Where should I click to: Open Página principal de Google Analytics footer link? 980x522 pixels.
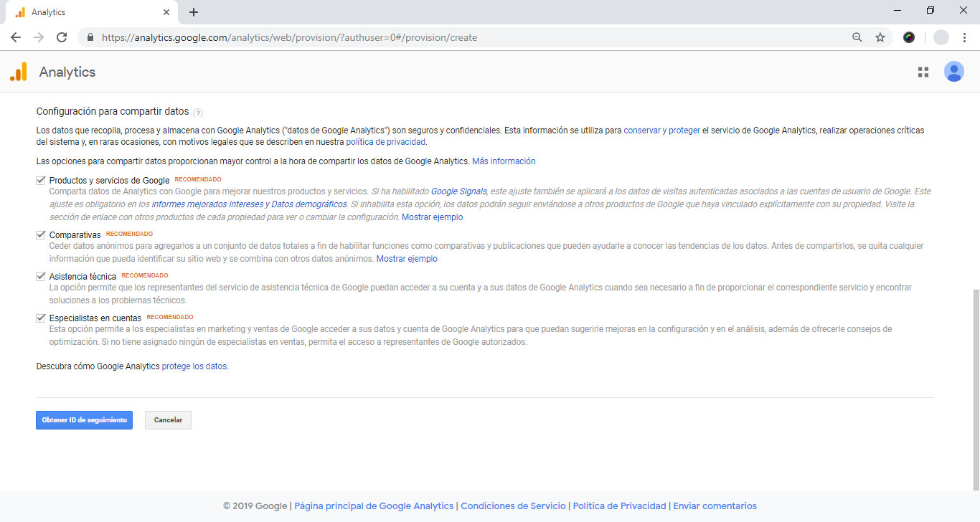click(374, 506)
